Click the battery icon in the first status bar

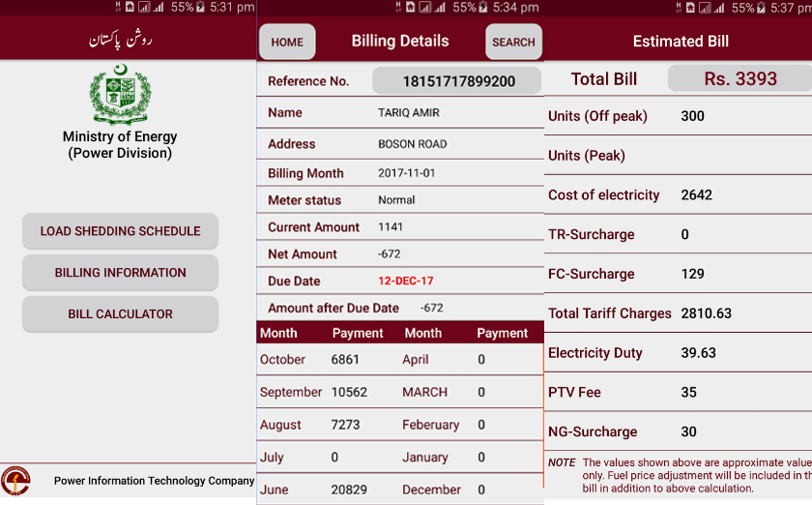pyautogui.click(x=201, y=7)
